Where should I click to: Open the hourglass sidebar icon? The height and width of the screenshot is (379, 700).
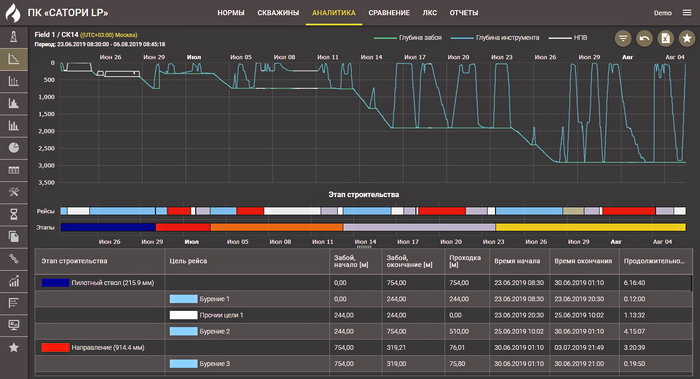14,214
